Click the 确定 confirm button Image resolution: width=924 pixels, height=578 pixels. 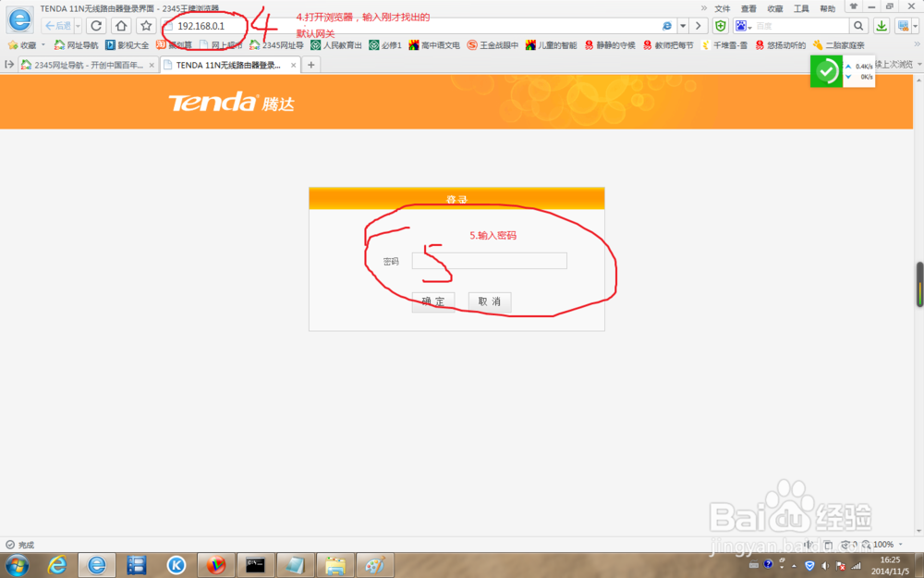433,301
